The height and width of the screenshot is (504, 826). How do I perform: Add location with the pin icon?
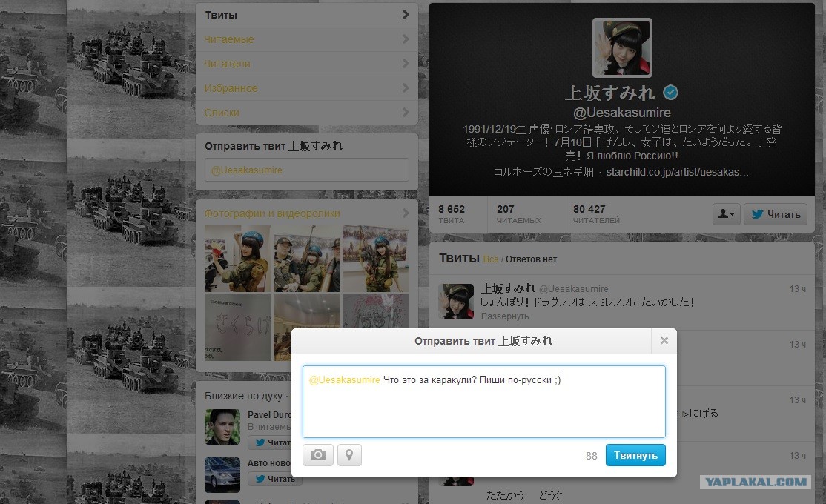[348, 455]
